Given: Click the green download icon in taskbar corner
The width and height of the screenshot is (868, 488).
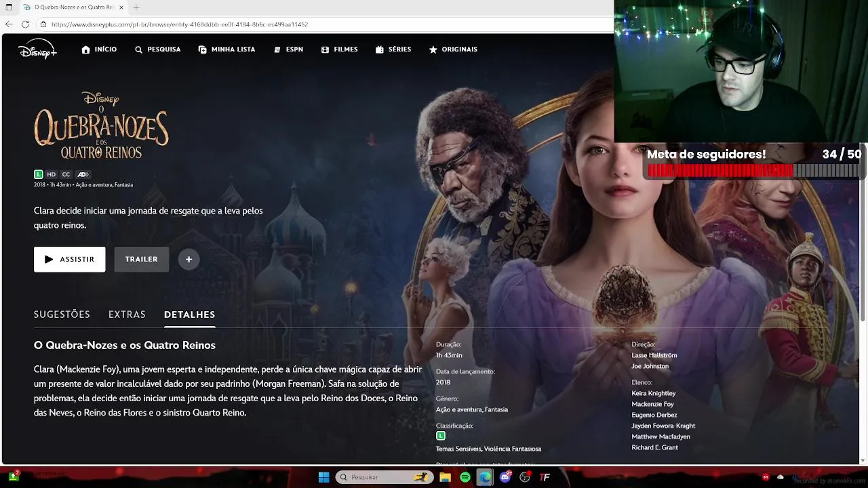Looking at the screenshot, I should coord(13,477).
